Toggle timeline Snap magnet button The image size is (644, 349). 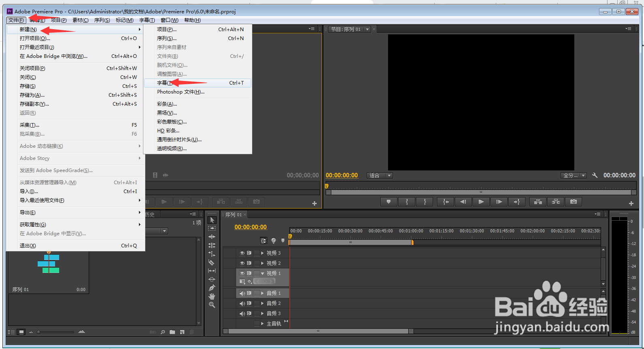click(x=264, y=240)
